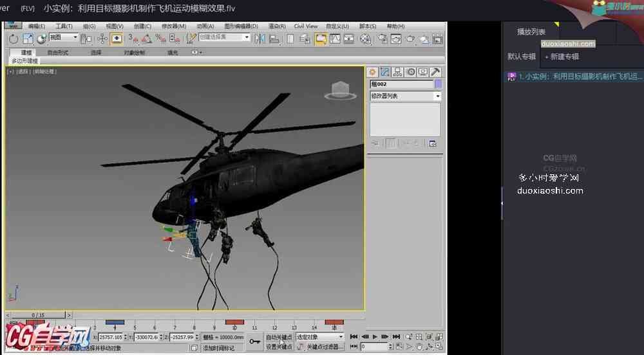
Task: Click the Z coordinate field -25257.99
Action: tap(182, 337)
